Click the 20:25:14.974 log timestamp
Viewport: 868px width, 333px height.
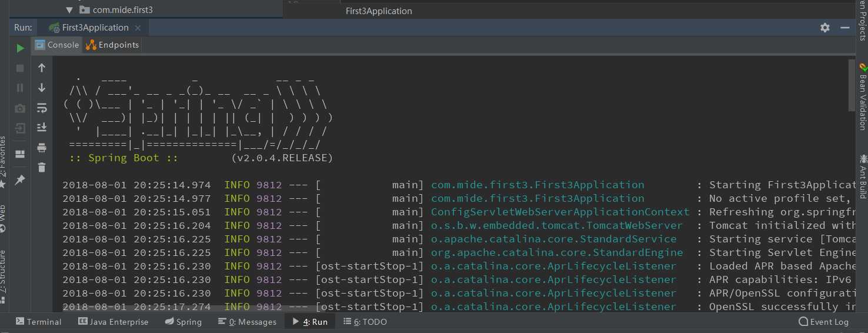tap(172, 185)
